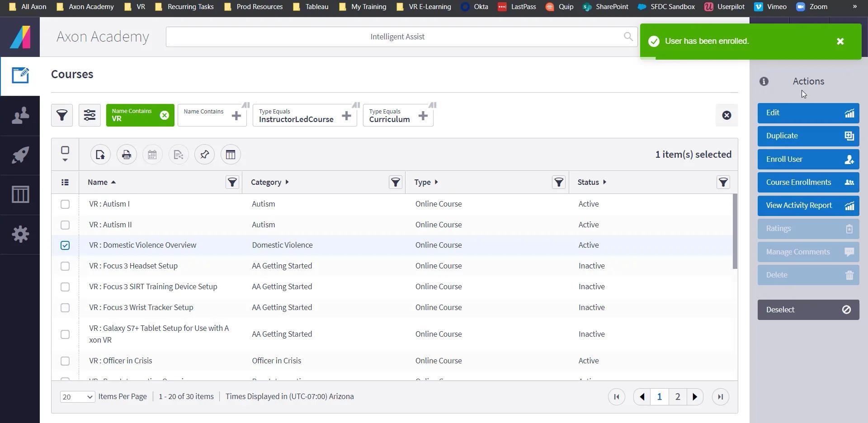Check the VR : Autism I row
Screen dimensions: 868x423
(65, 204)
